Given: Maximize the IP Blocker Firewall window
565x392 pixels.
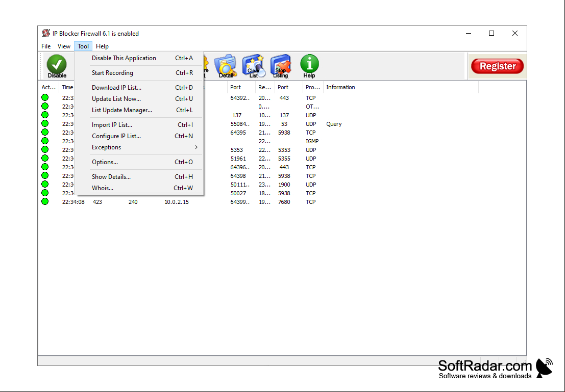Looking at the screenshot, I should (492, 34).
